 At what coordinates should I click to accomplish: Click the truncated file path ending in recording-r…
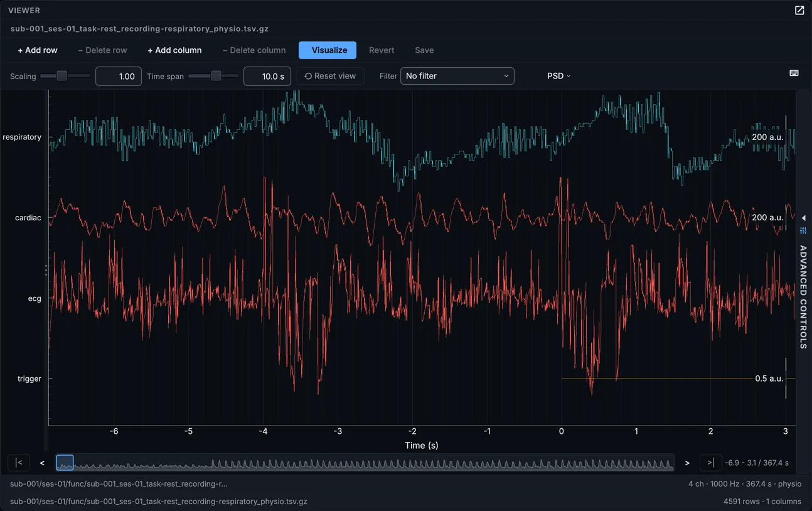[119, 484]
